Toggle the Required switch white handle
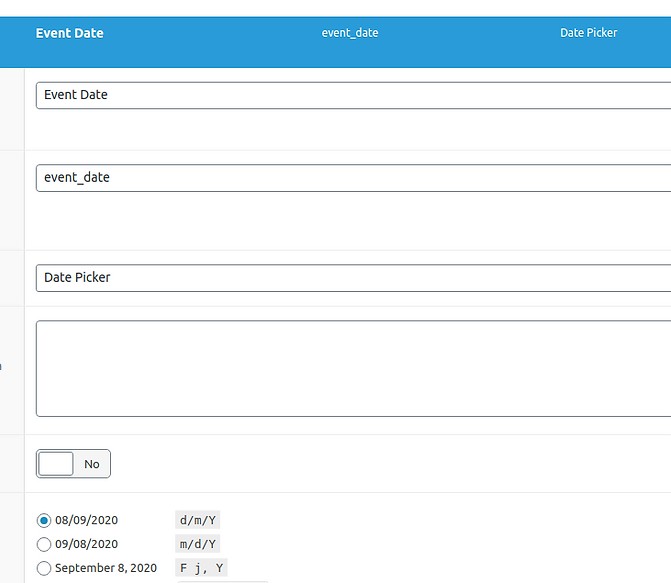 [x=56, y=464]
